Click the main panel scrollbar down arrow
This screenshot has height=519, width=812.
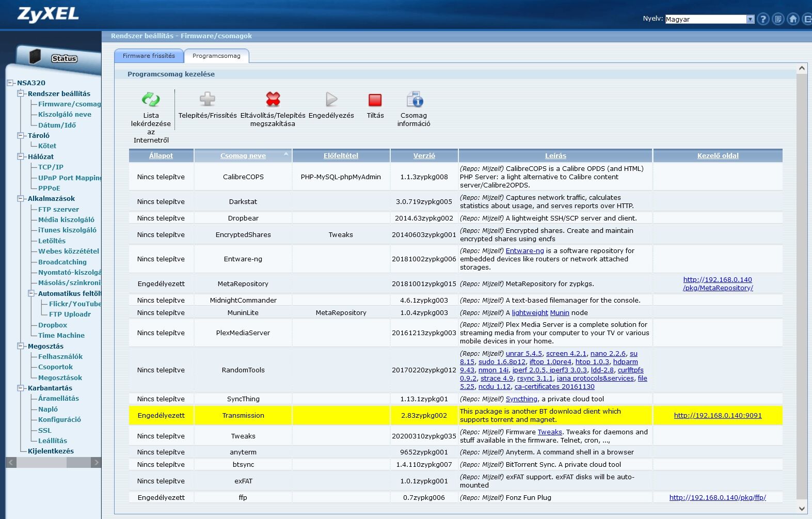(x=802, y=508)
